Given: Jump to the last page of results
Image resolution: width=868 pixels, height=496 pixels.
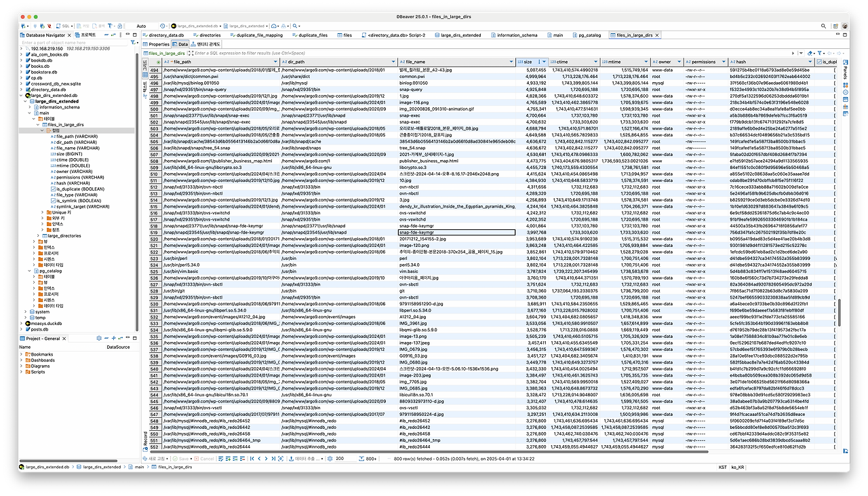Looking at the screenshot, I should [274, 459].
